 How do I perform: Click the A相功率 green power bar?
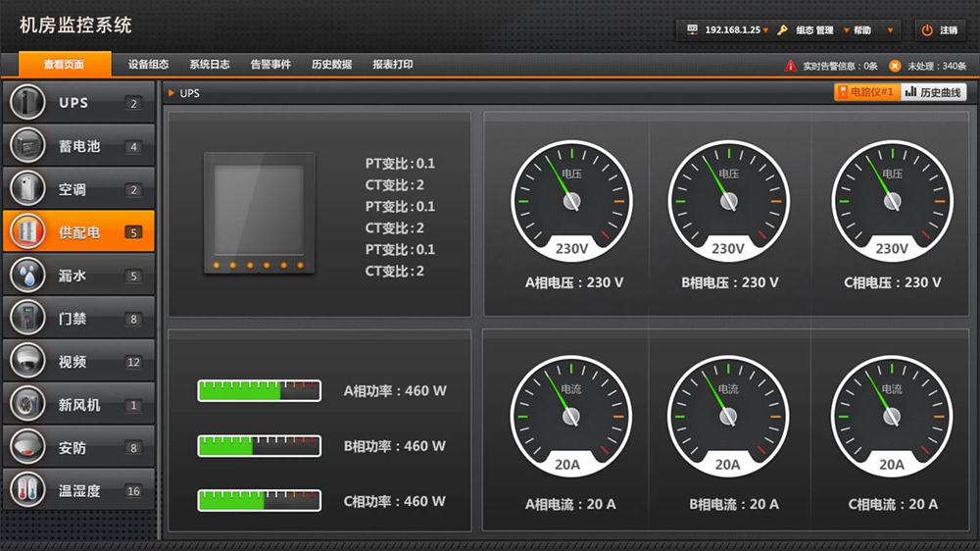(259, 391)
